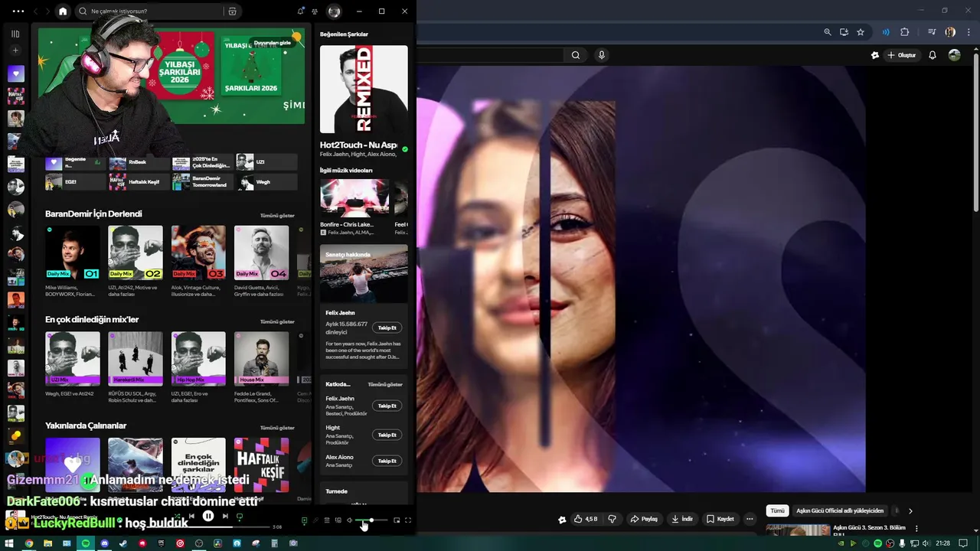This screenshot has height=551, width=980.
Task: Click the YouTube search magnifier button
Action: point(576,55)
